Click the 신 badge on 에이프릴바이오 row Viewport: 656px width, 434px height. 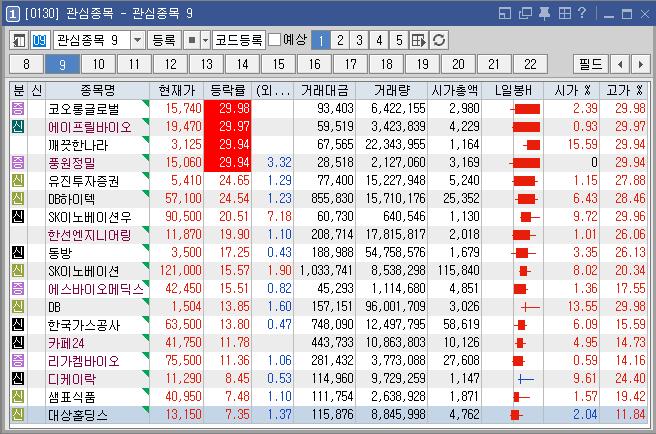tap(18, 126)
